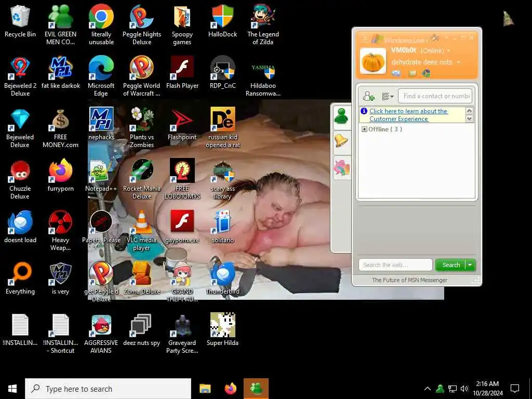Viewport: 532px width, 399px height.
Task: Open the Search button dropdown arrow
Action: click(470, 265)
